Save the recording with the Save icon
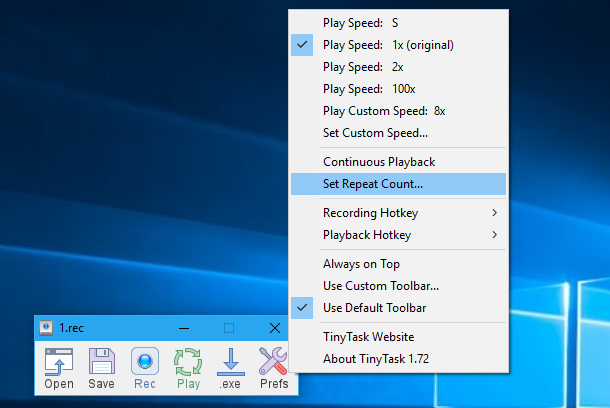The height and width of the screenshot is (408, 610). point(102,368)
